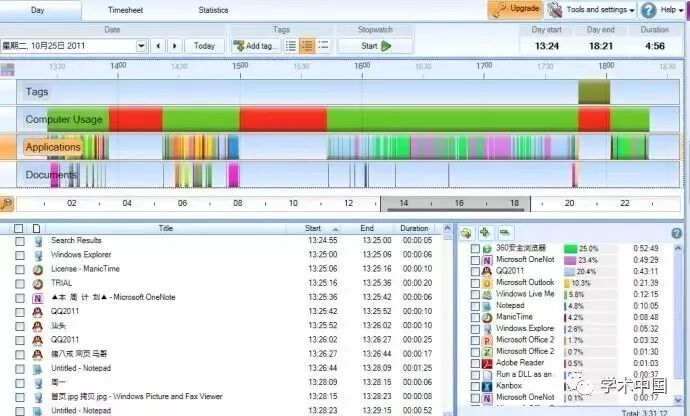This screenshot has width=690, height=416.
Task: Click the activity list scroll up arrow
Action: (447, 228)
